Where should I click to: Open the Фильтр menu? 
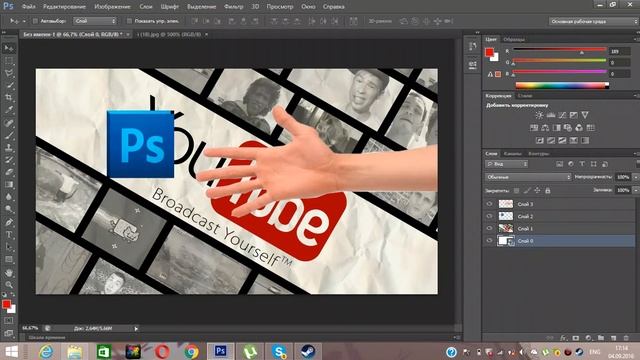pos(233,7)
